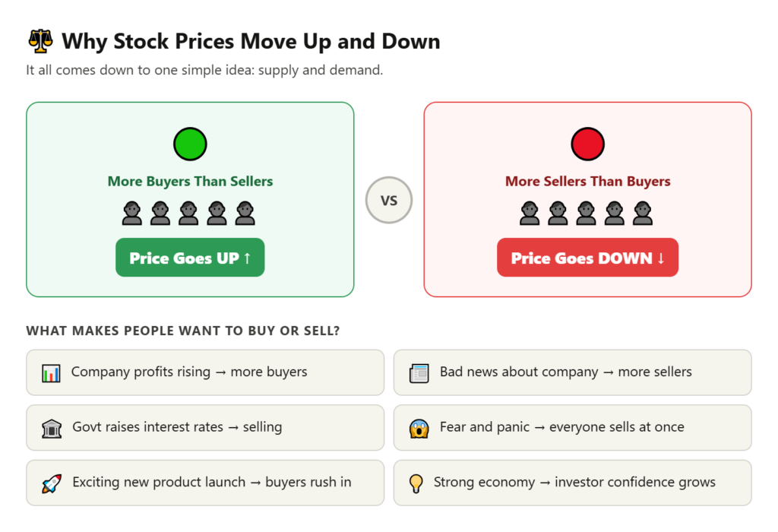Click the VS circle badge
This screenshot has height=532, width=778.
(389, 201)
